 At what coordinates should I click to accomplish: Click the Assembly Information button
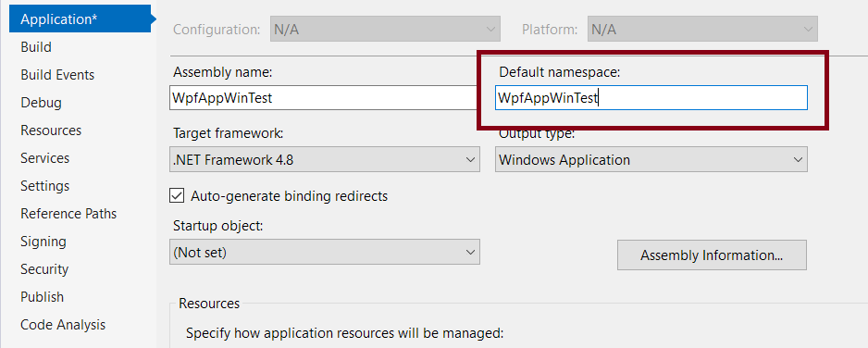click(x=712, y=255)
